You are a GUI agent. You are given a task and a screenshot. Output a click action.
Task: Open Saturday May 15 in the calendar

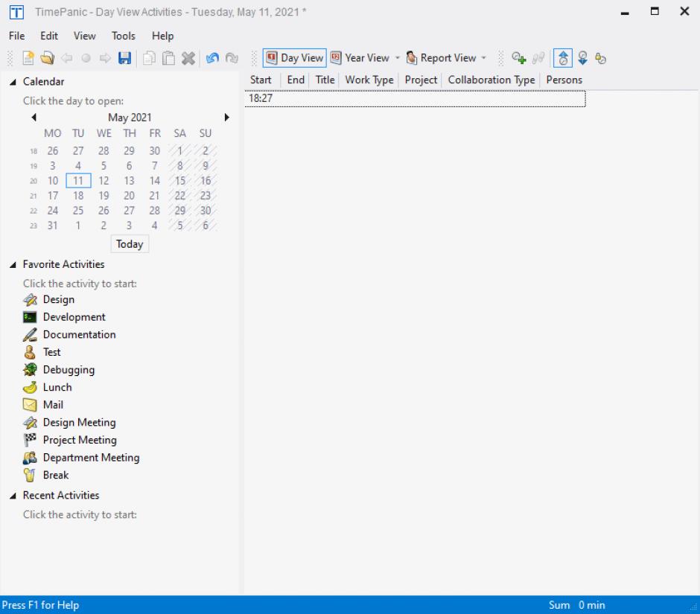tap(180, 181)
